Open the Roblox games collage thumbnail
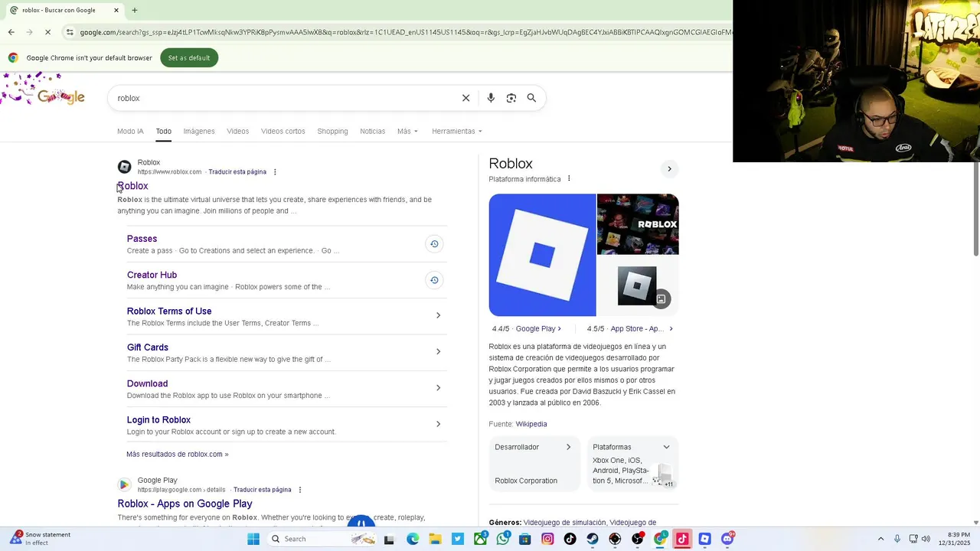The image size is (980, 551). pyautogui.click(x=638, y=224)
